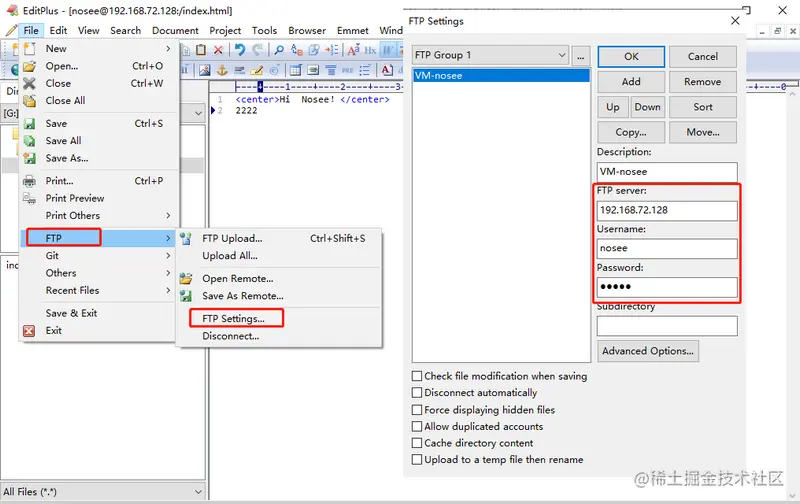Image resolution: width=800 pixels, height=504 pixels.
Task: Click the Description field showing VM-nosee
Action: click(x=667, y=172)
